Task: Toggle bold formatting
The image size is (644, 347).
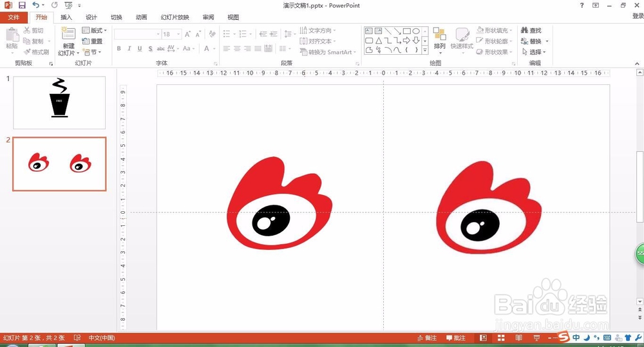Action: click(x=118, y=48)
